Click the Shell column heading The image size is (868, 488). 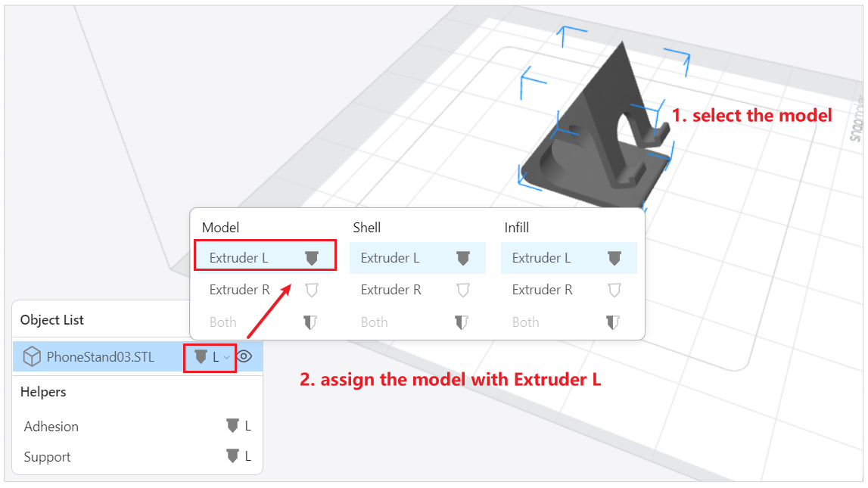(x=367, y=228)
